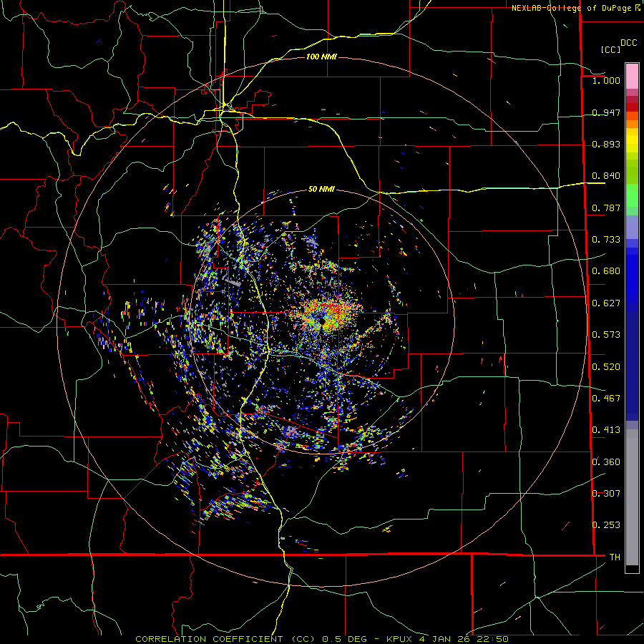Click the 0.573 value on the color scale
Screen dimensions: 644x644
(x=606, y=335)
